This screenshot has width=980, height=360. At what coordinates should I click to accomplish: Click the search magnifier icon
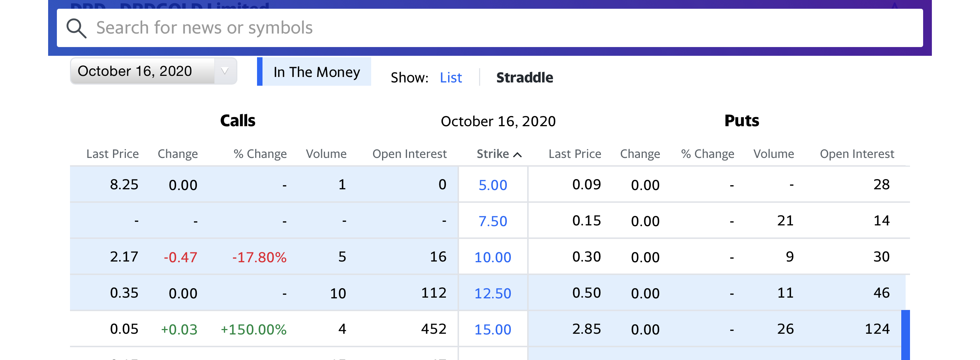(77, 28)
